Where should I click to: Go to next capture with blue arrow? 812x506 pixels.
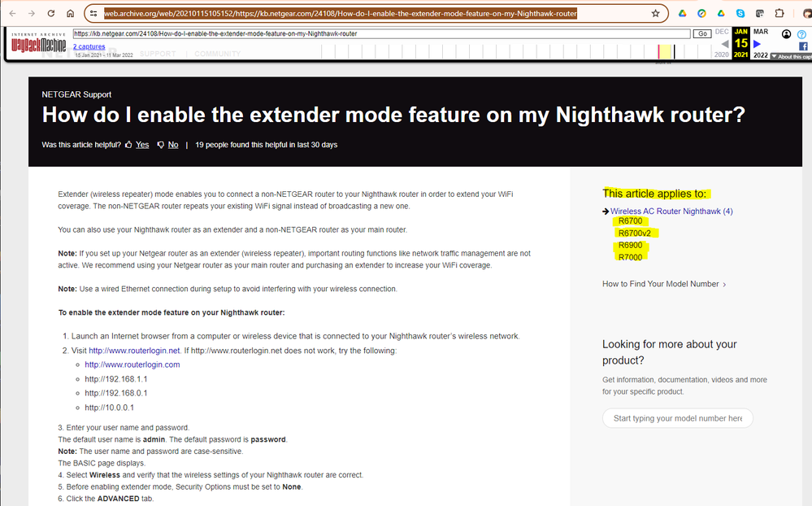point(758,44)
